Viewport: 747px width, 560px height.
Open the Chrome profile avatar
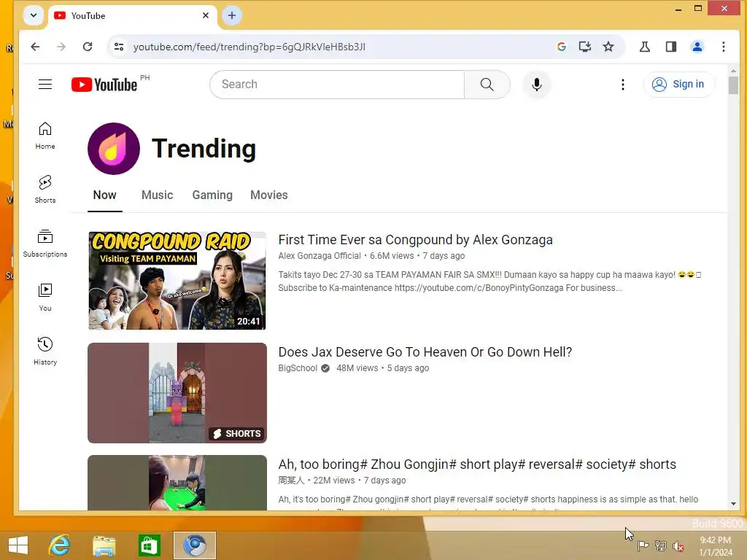(x=697, y=47)
